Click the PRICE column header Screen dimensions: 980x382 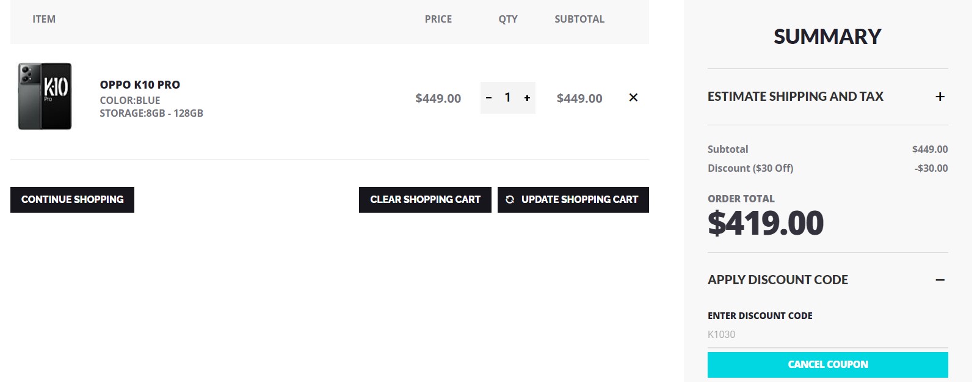click(x=438, y=19)
